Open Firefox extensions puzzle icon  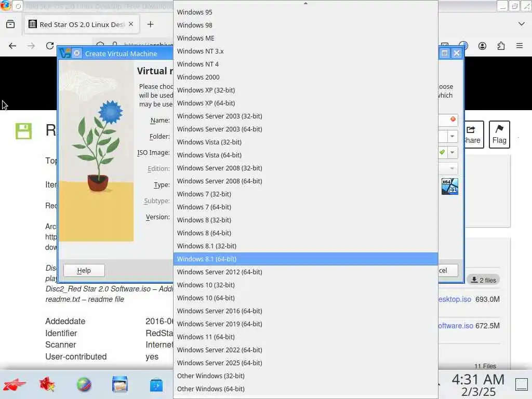pos(501,46)
